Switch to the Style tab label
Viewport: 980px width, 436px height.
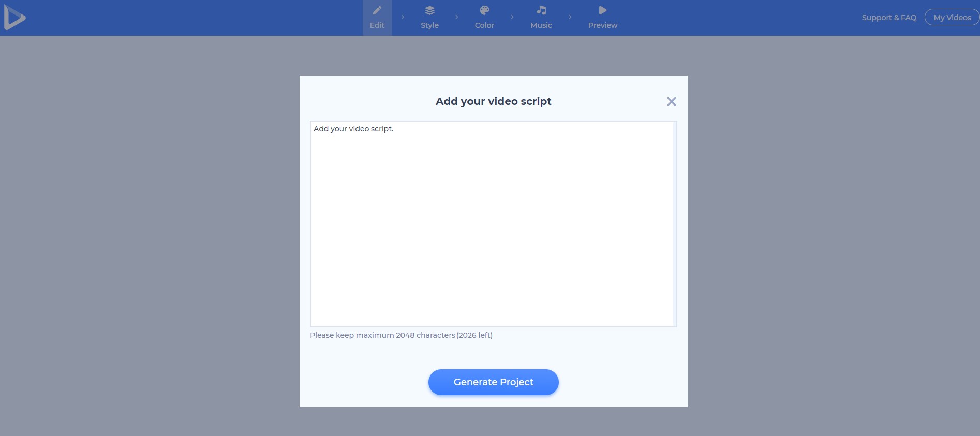pos(429,25)
